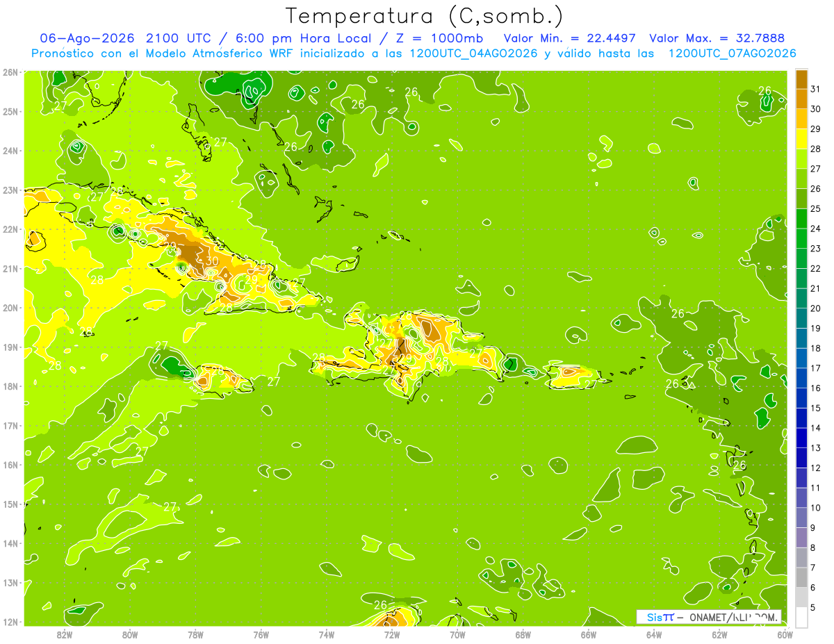Click "Valor Min. = 22.4497" readout

click(x=570, y=38)
